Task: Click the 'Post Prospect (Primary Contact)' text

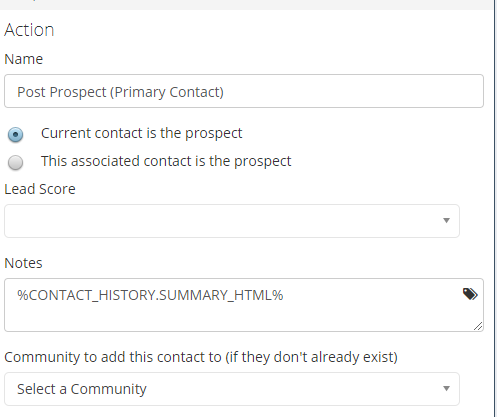Action: 120,92
